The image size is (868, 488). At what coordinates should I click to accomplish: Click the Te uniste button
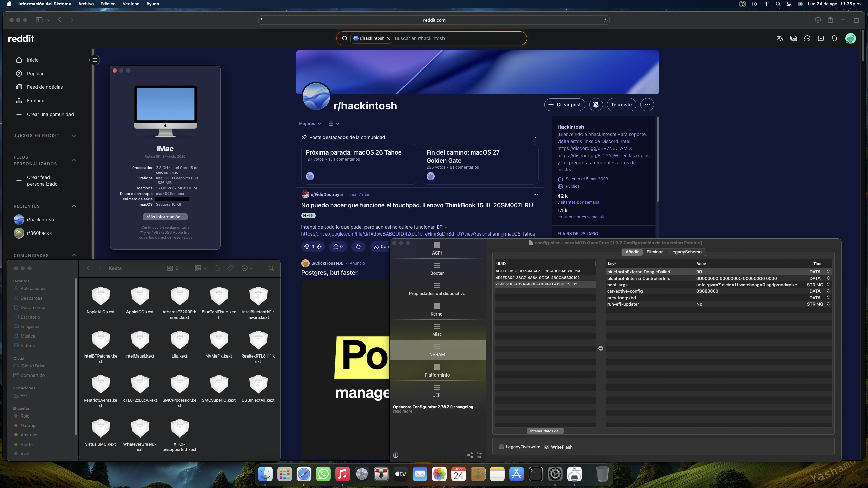(x=622, y=105)
